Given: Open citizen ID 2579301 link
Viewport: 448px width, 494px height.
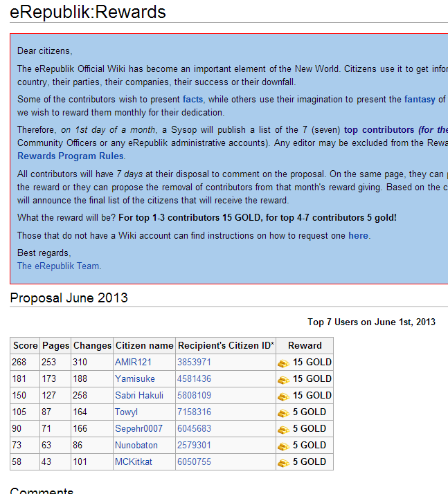Looking at the screenshot, I should click(x=194, y=445).
